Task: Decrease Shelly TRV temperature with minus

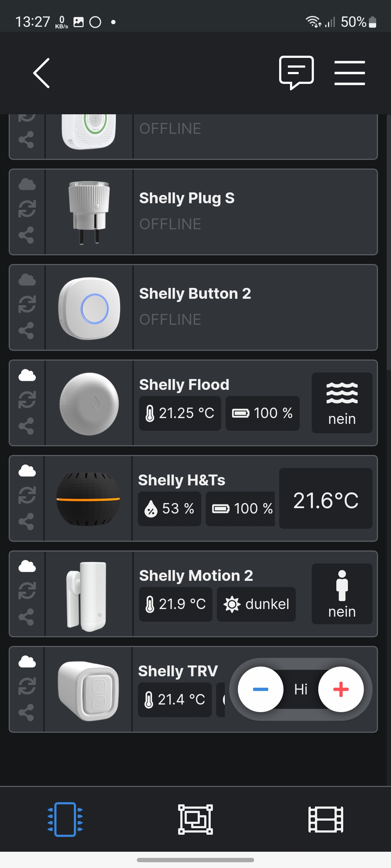Action: [261, 689]
